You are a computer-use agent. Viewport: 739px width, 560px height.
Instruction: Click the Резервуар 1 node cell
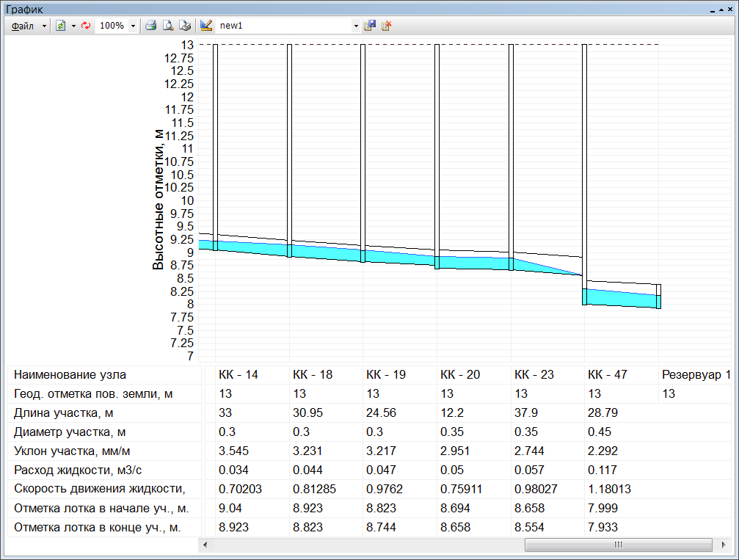pyautogui.click(x=696, y=375)
